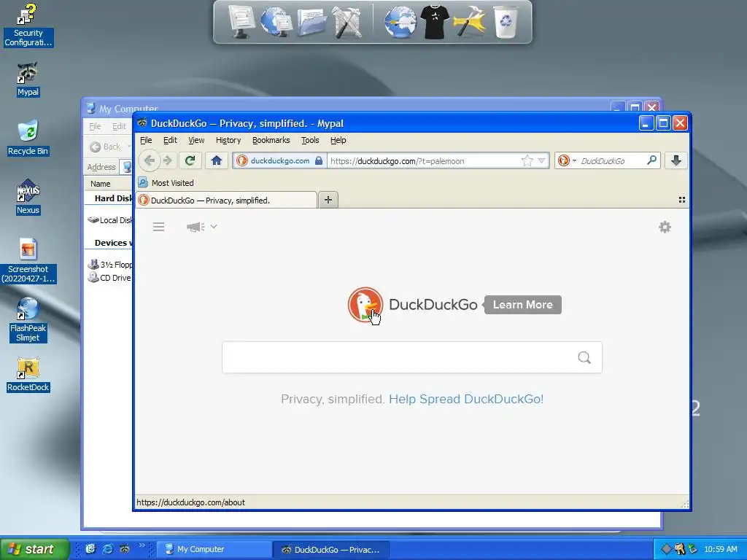Open the Nexus desktop shortcut
This screenshot has height=560, width=747.
pyautogui.click(x=28, y=197)
